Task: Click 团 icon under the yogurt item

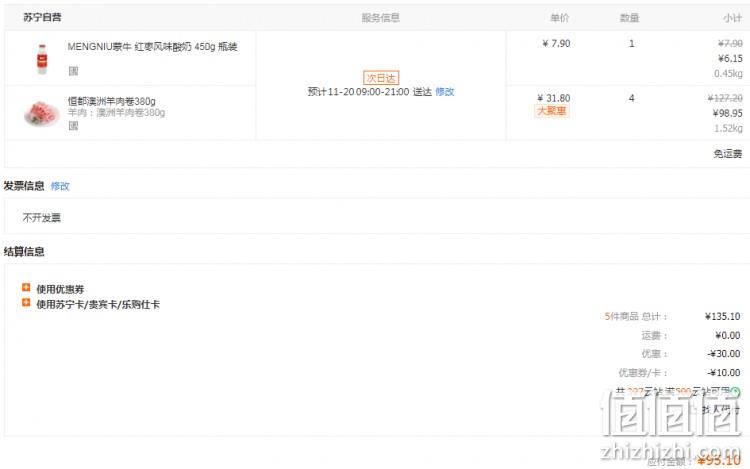Action: pyautogui.click(x=73, y=71)
